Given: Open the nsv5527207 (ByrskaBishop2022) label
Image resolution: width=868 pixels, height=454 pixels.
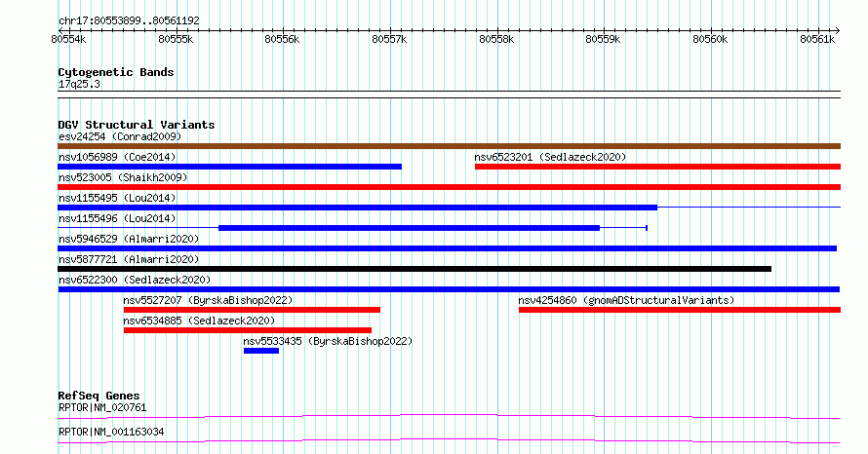Looking at the screenshot, I should (x=208, y=300).
